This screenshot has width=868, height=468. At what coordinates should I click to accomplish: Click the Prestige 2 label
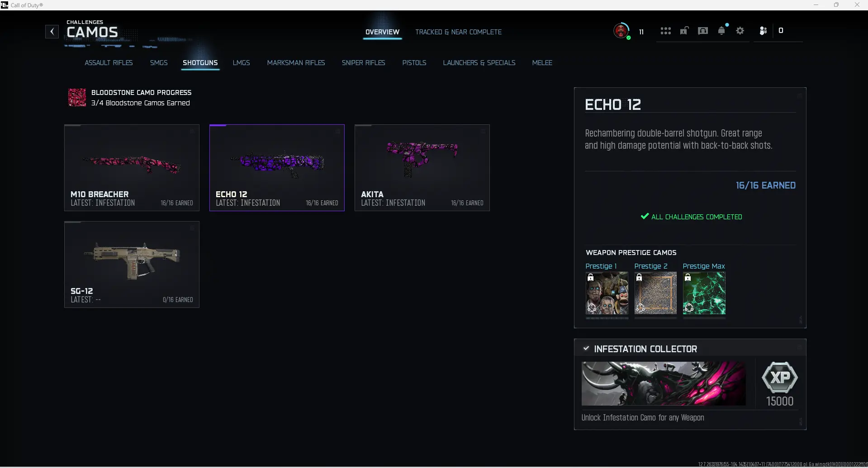pos(651,266)
